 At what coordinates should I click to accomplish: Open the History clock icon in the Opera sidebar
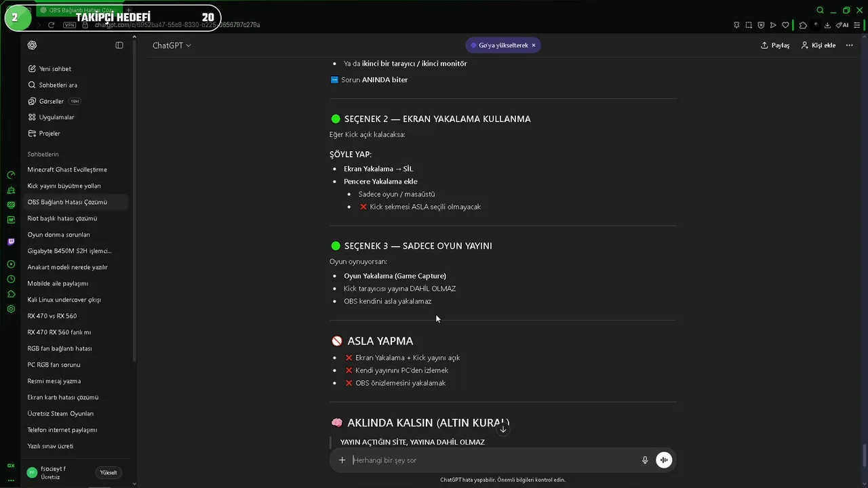click(11, 279)
